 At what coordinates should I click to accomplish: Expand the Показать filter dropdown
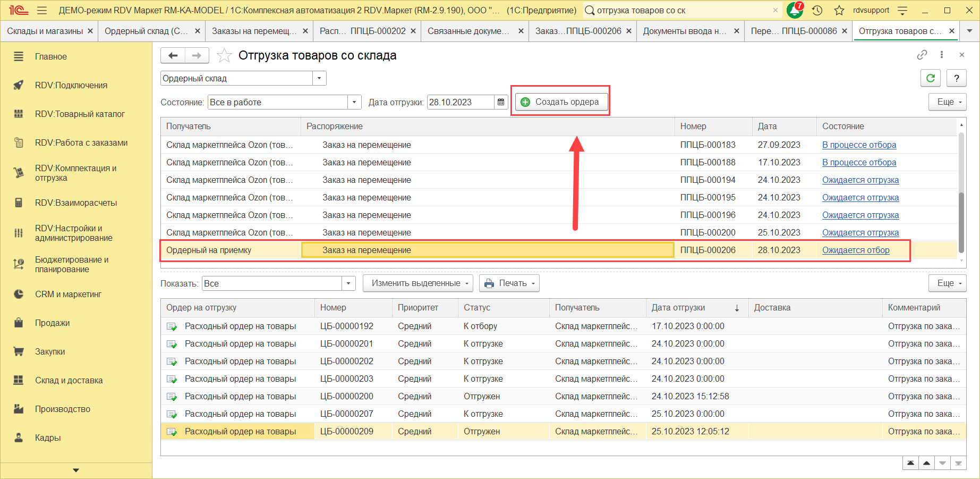pyautogui.click(x=348, y=283)
